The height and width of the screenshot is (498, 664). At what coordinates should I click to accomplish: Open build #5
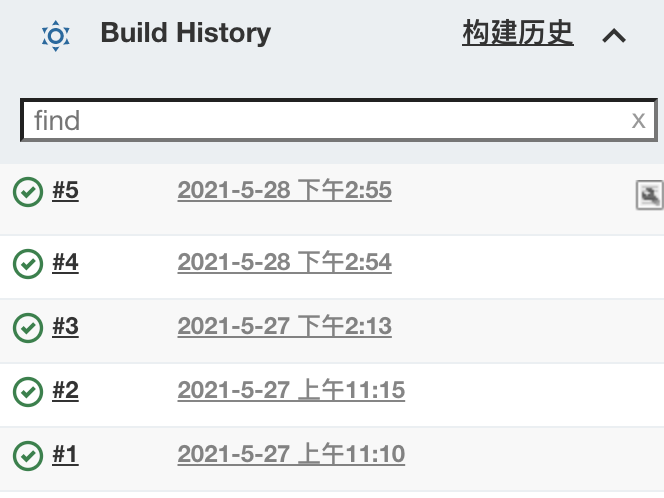tap(65, 190)
